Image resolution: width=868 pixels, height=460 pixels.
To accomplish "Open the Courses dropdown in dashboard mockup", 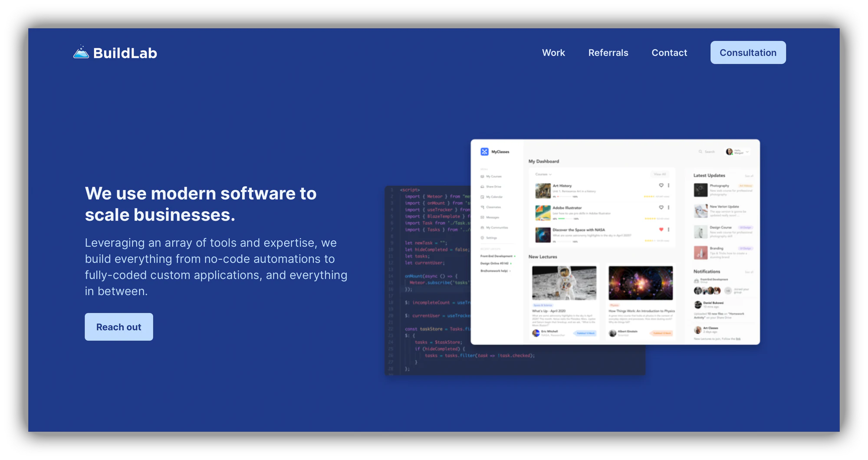I will 543,174.
